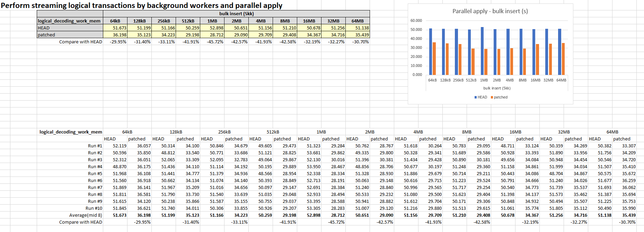Click the orange patched legend swatch in chart

pyautogui.click(x=492, y=97)
